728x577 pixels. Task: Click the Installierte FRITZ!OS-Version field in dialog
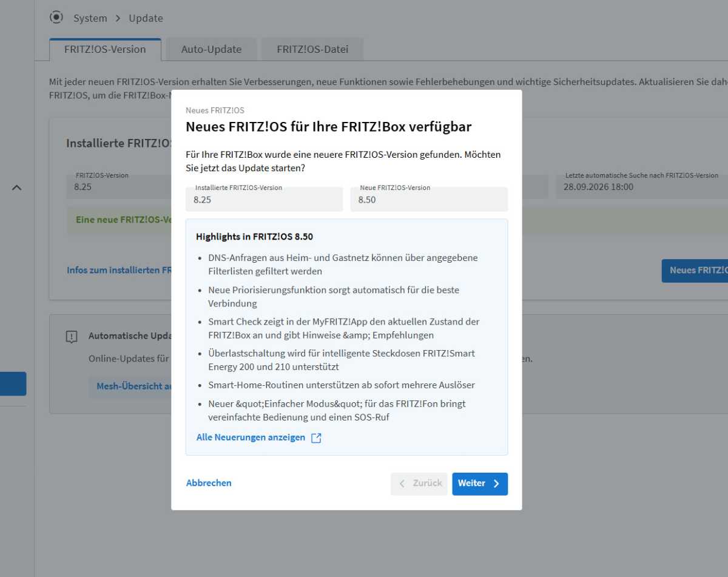click(264, 199)
